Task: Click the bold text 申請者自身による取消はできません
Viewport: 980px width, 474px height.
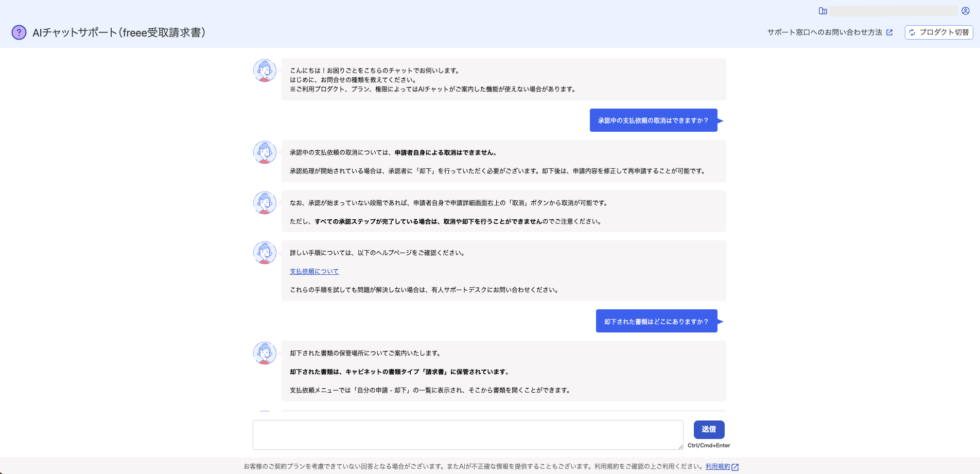Action: [446, 152]
